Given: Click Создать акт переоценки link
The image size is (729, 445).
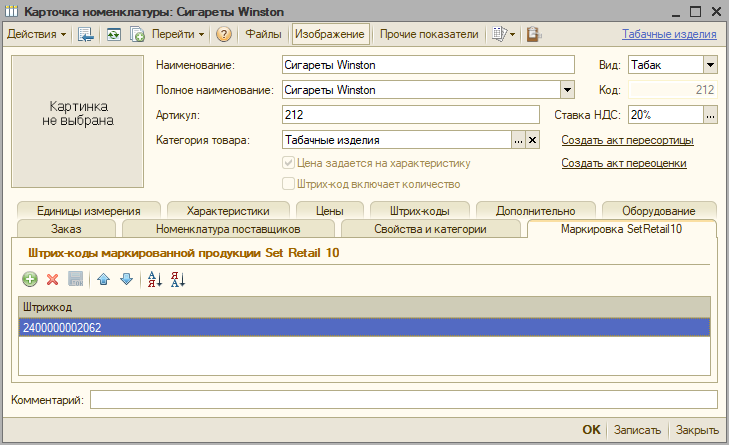Looking at the screenshot, I should point(623,163).
